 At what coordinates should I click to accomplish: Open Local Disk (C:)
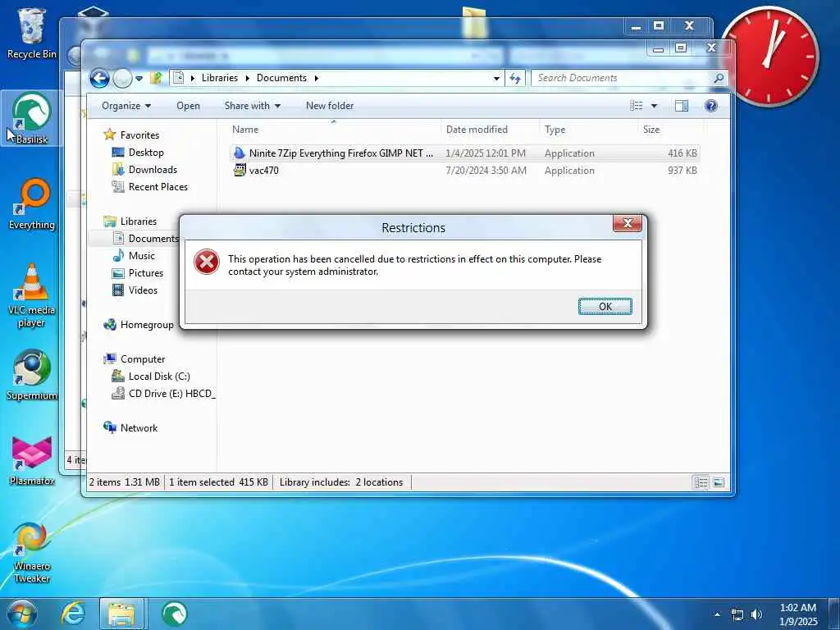point(158,376)
